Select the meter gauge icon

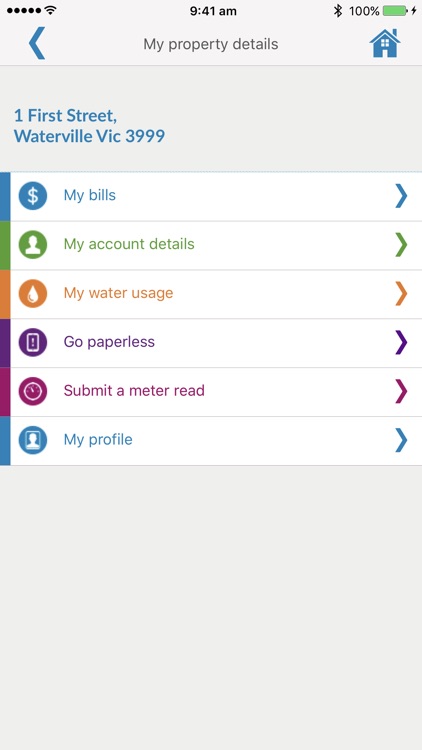(33, 391)
